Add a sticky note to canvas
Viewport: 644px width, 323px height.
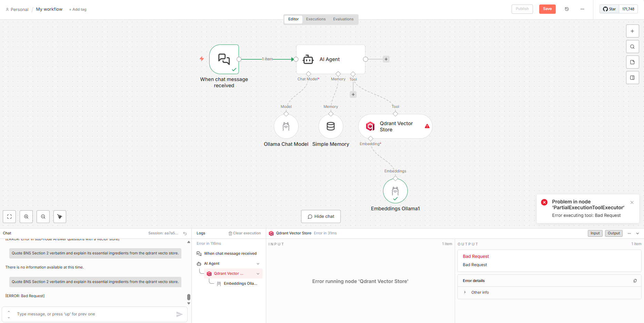pyautogui.click(x=632, y=62)
